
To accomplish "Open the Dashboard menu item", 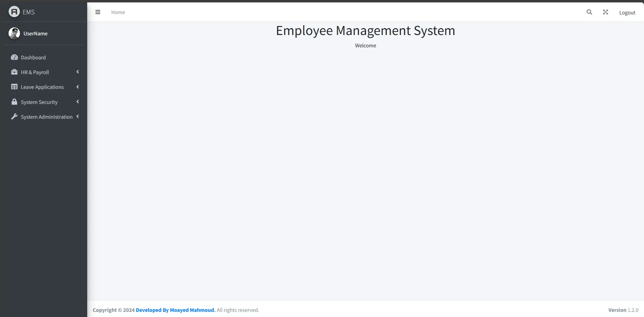I will coord(33,58).
